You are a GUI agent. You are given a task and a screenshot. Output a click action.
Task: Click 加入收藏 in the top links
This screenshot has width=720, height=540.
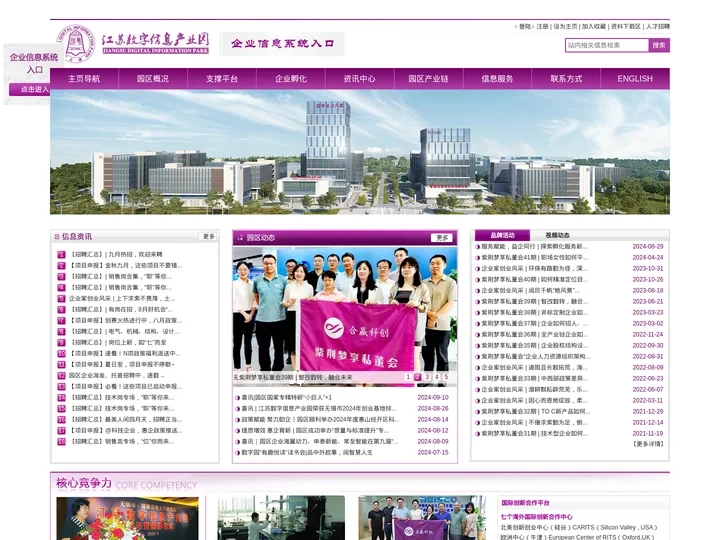(x=594, y=27)
